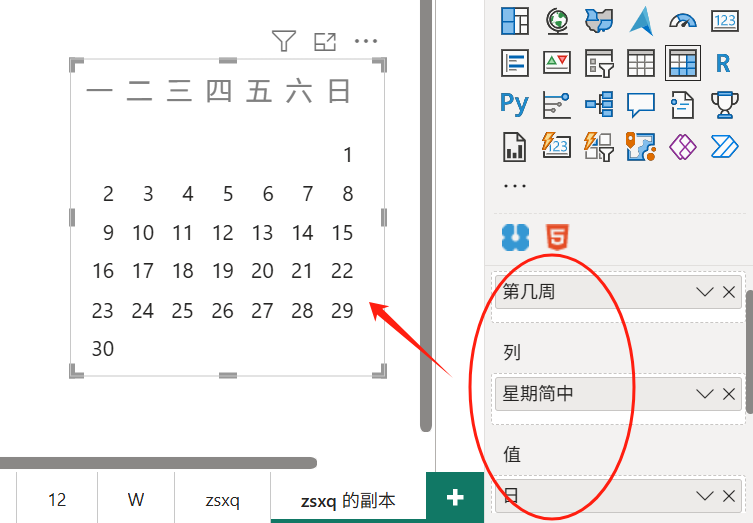
Task: Remove the 星期简中 field with X
Action: [729, 394]
